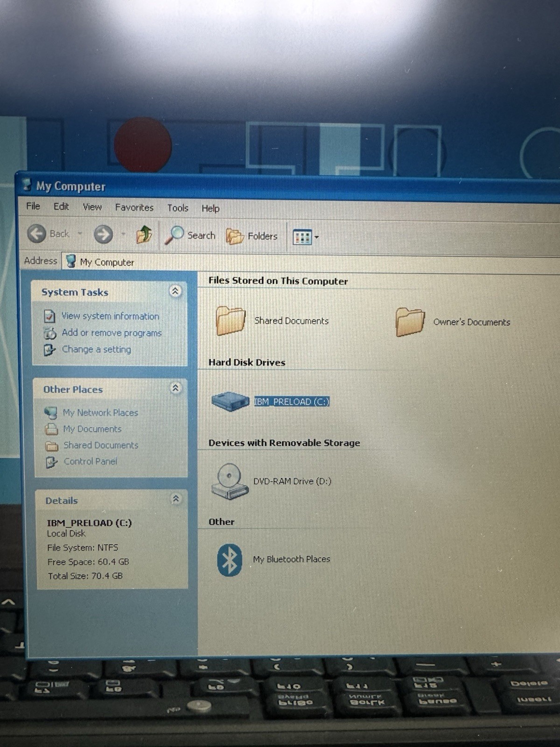Viewport: 560px width, 747px height.
Task: Open the Views dropdown arrow
Action: (x=317, y=237)
